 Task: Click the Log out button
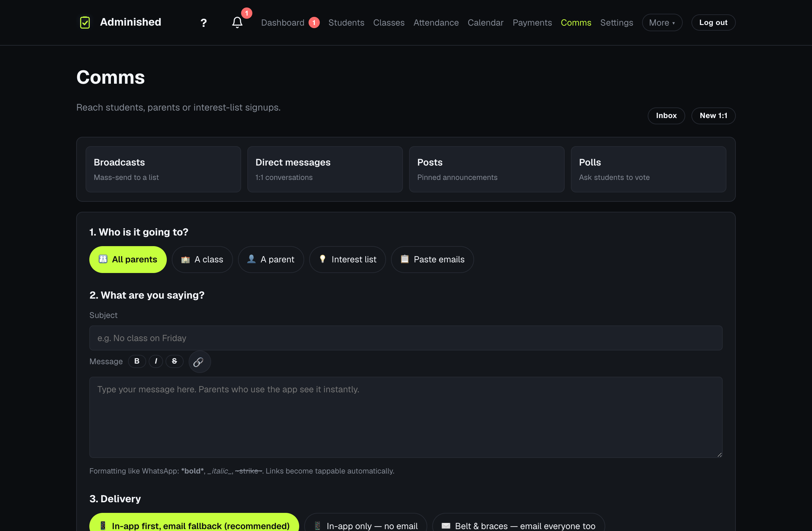(713, 22)
